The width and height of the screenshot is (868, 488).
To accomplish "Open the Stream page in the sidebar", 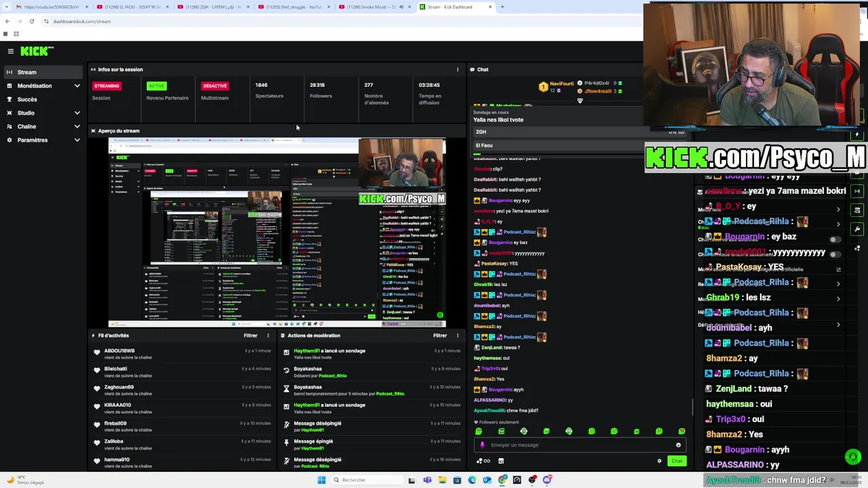I will [44, 72].
